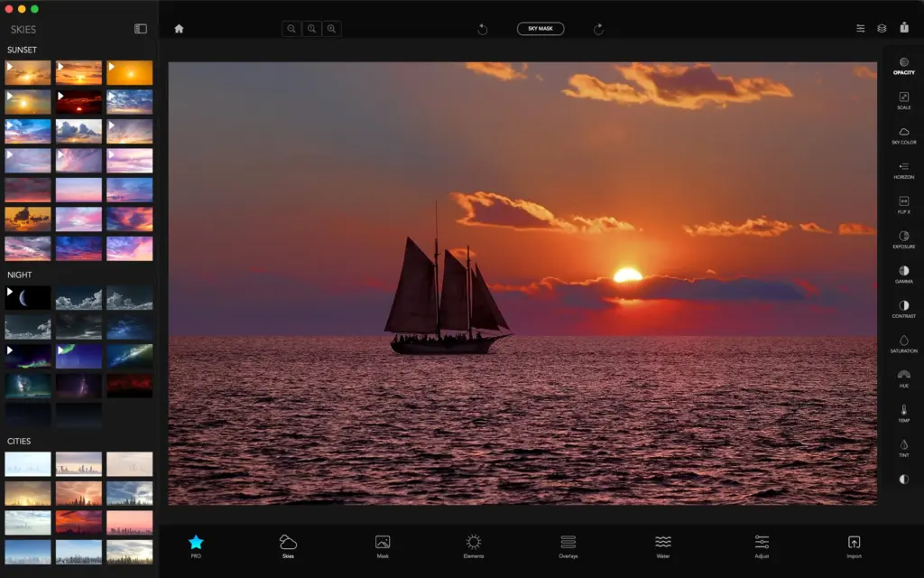Select the Saturation droplet tool
924x578 pixels.
(x=903, y=344)
